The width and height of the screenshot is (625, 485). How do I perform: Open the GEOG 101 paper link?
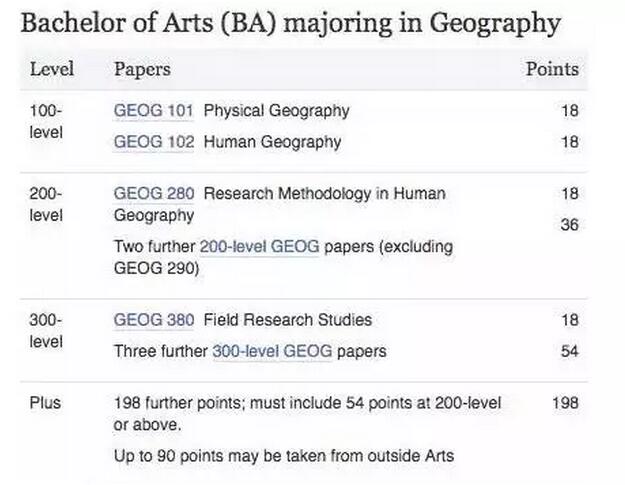click(x=154, y=111)
